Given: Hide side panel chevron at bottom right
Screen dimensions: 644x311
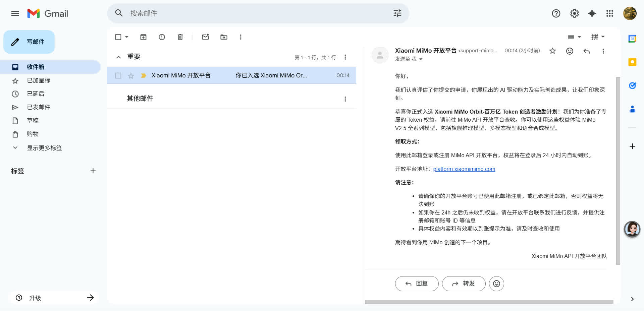Looking at the screenshot, I should (632, 299).
